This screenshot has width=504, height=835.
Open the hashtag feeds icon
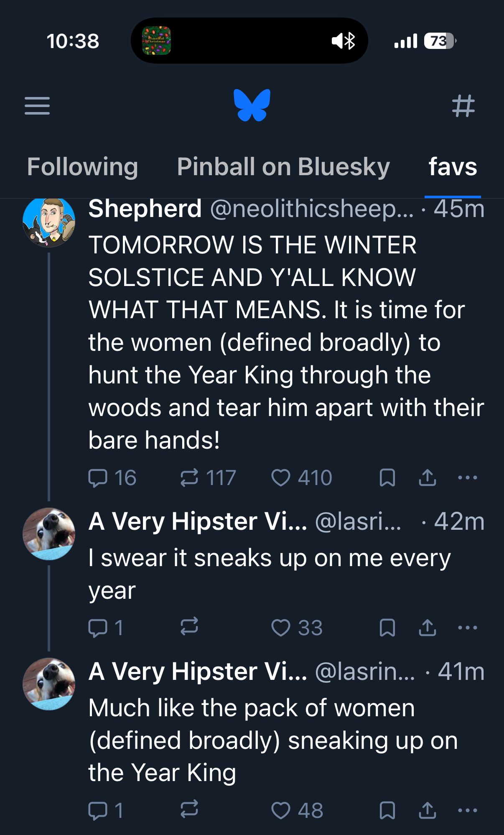coord(463,106)
